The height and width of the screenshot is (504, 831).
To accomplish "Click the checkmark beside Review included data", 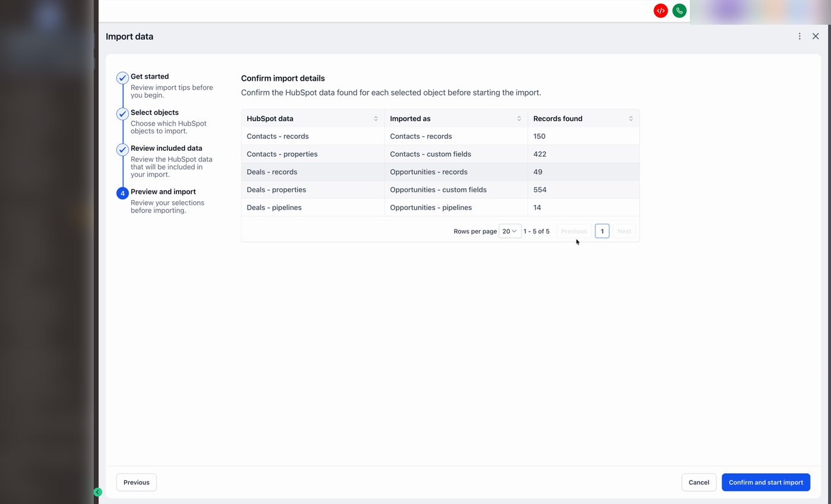I will [122, 150].
